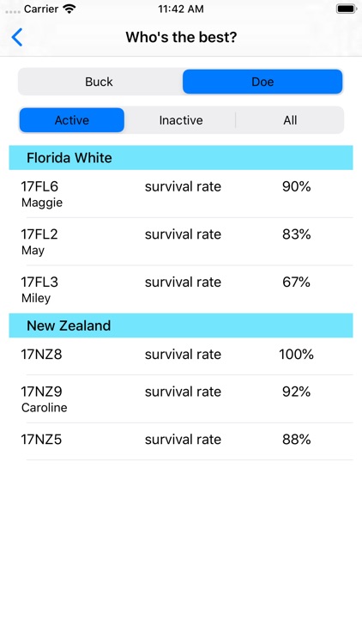
Task: Tap the 11:42 AM clock
Action: coord(181,9)
